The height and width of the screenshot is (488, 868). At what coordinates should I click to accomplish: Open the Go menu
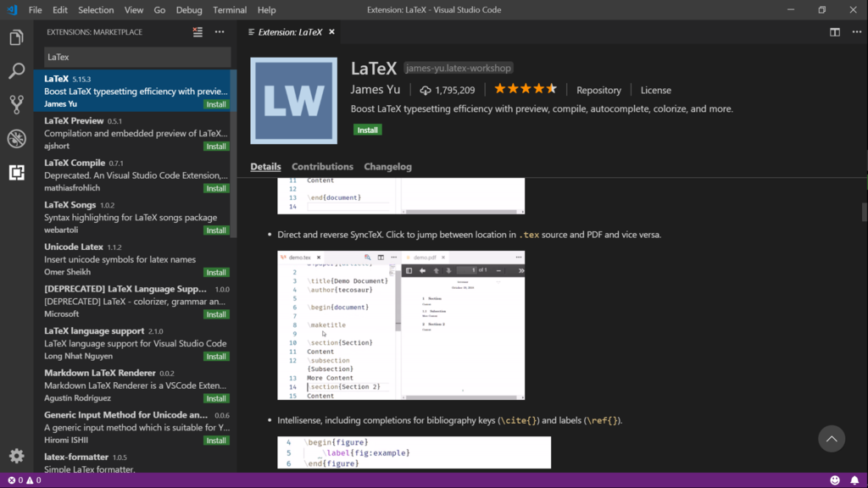coord(159,10)
